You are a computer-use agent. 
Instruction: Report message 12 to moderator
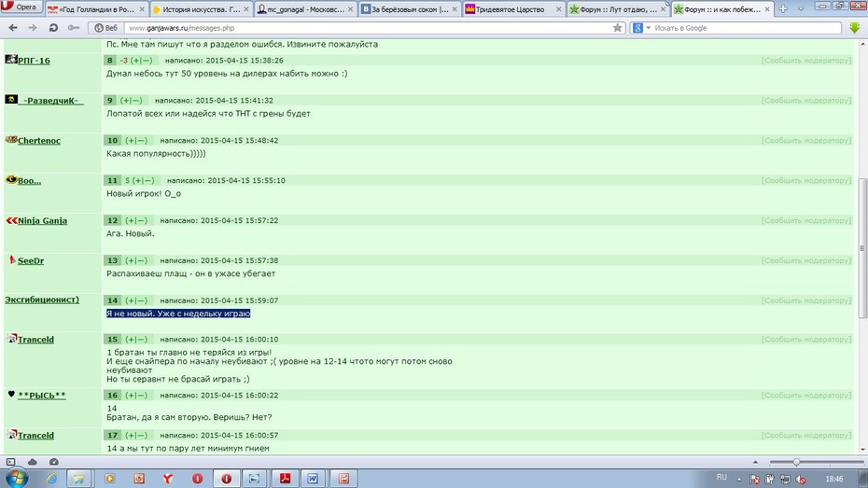click(806, 220)
